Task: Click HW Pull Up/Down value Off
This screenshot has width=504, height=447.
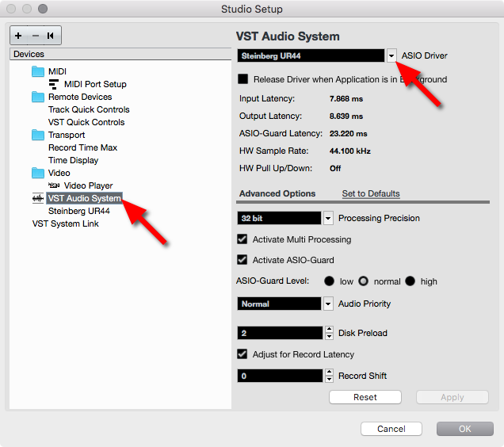Action: (335, 168)
